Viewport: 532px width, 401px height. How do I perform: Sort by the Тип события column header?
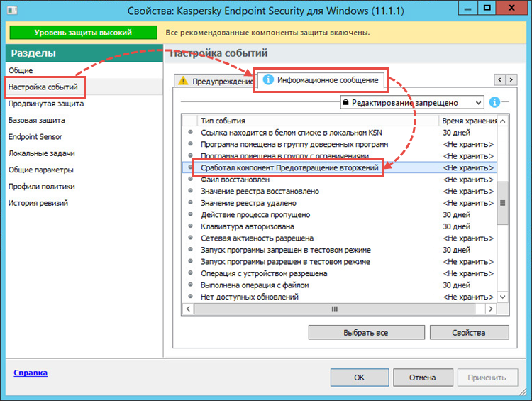coord(318,121)
